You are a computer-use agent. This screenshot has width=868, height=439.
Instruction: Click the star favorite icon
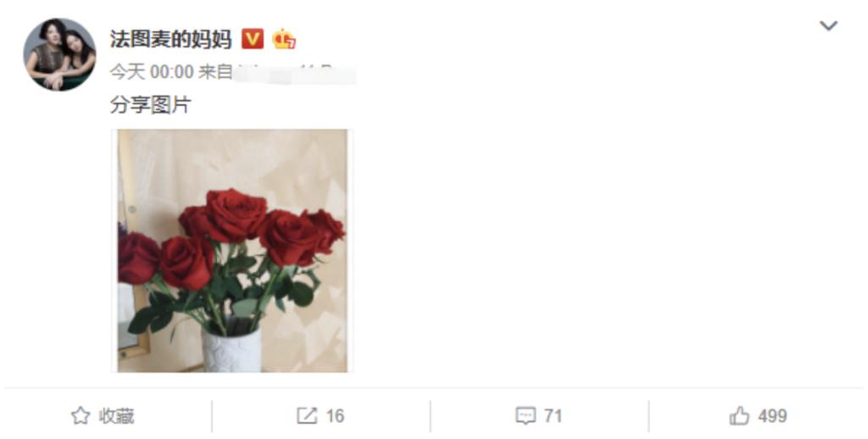81,416
